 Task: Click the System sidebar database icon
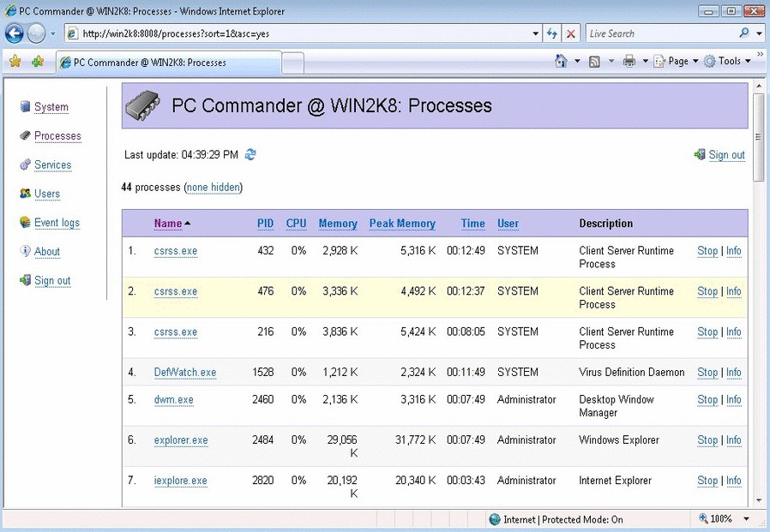click(25, 106)
